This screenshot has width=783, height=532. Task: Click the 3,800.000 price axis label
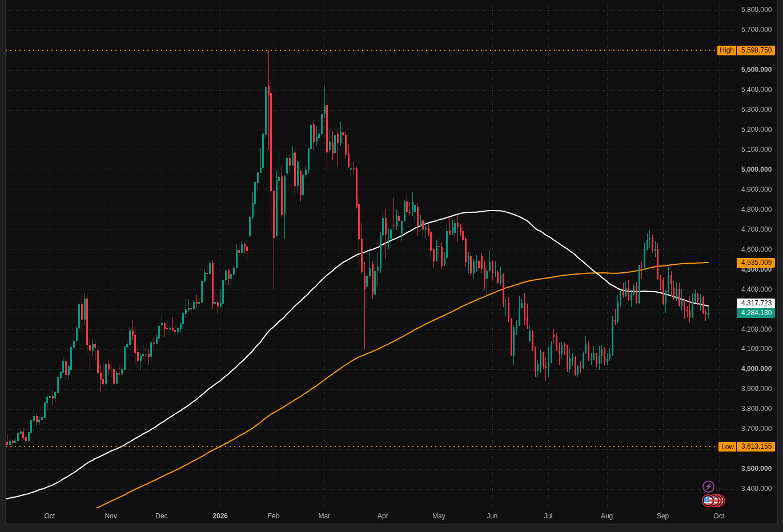[756, 409]
